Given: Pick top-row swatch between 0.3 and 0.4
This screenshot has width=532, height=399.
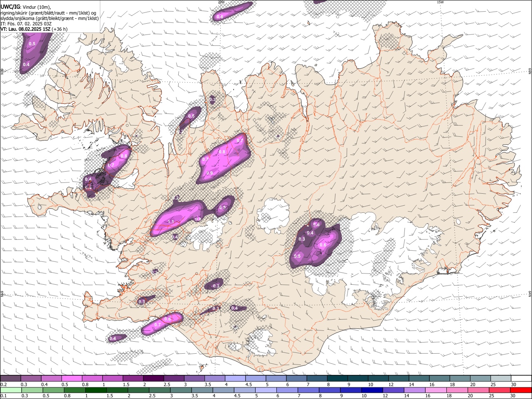Looking at the screenshot, I should [31, 379].
